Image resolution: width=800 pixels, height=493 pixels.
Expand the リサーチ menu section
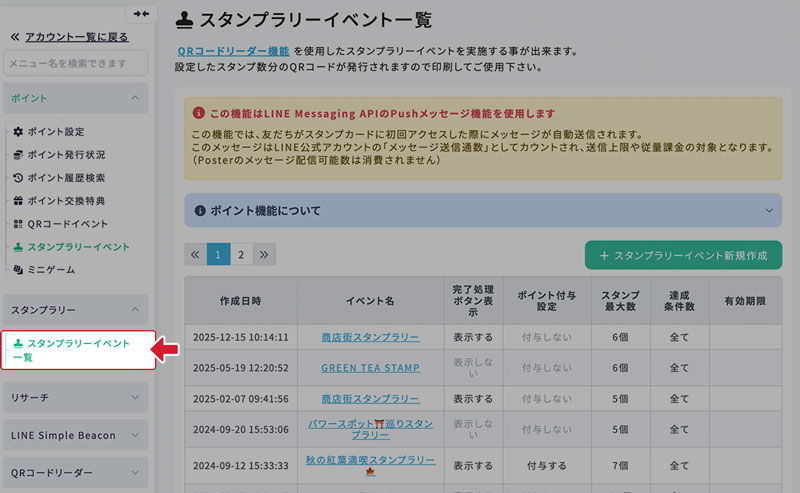click(135, 397)
